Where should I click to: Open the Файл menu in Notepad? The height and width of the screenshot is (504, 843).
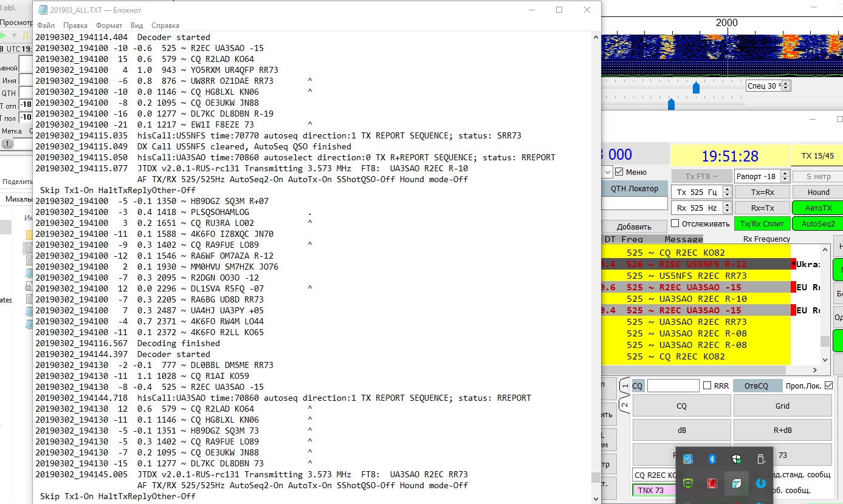46,26
